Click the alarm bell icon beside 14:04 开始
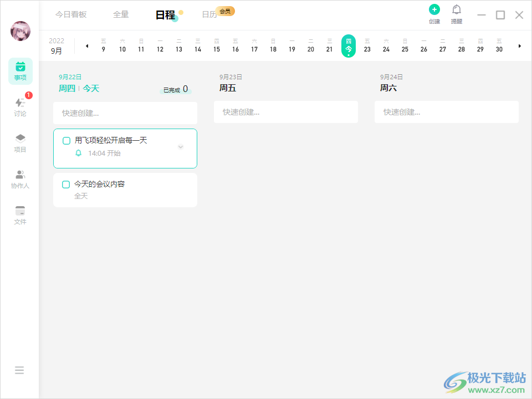The width and height of the screenshot is (532, 399). 78,152
